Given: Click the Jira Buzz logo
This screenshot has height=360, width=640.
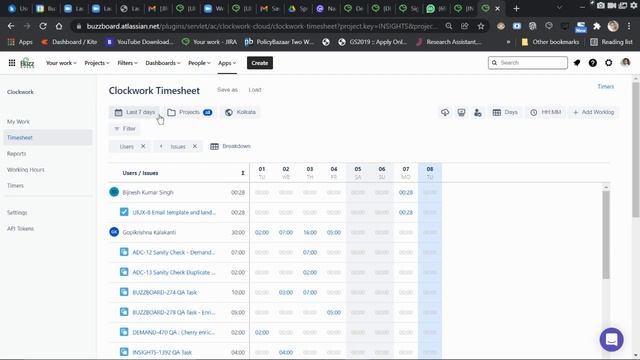Looking at the screenshot, I should [27, 63].
